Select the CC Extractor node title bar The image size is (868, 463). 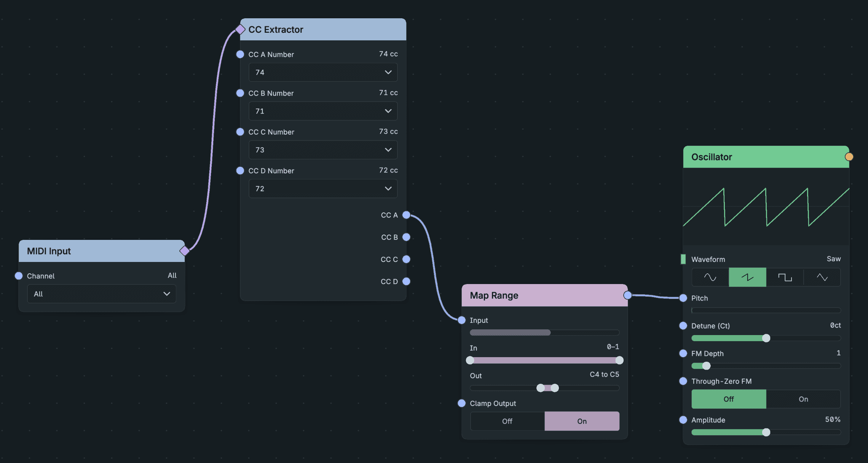(x=323, y=29)
